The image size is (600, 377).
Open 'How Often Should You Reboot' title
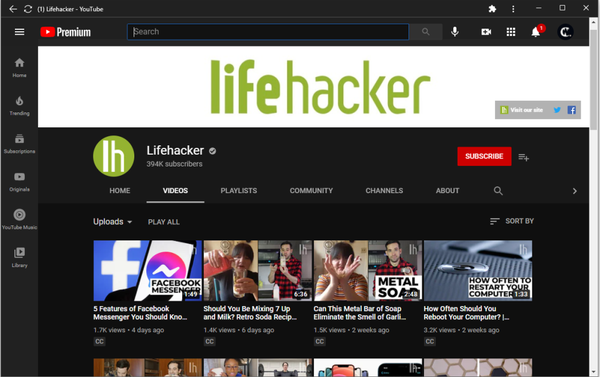pyautogui.click(x=466, y=313)
